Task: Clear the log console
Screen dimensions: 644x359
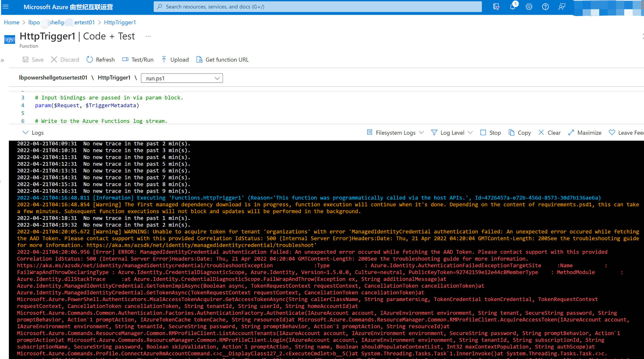Action: coord(550,133)
